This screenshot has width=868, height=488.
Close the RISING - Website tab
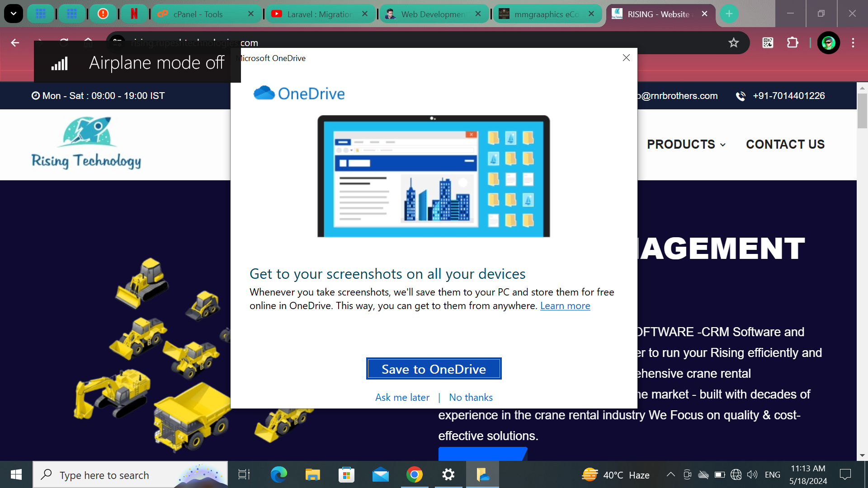point(704,14)
